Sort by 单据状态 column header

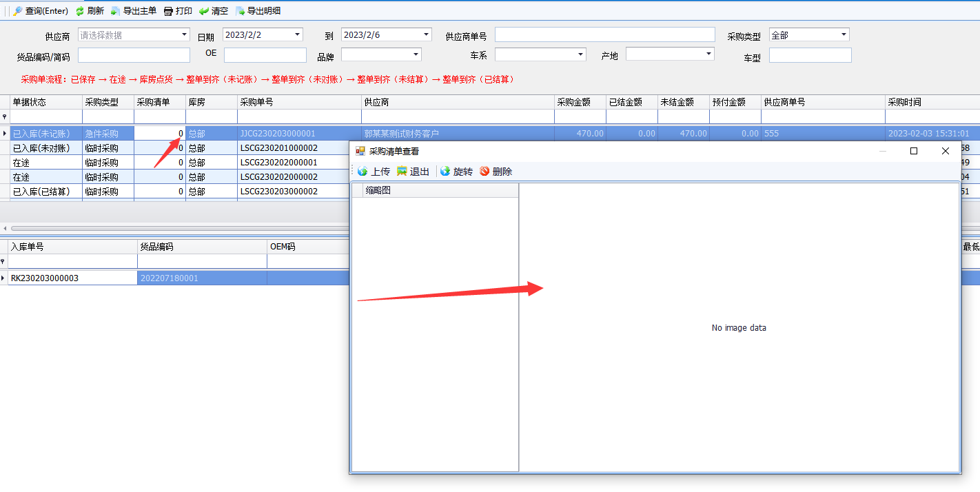coord(46,102)
